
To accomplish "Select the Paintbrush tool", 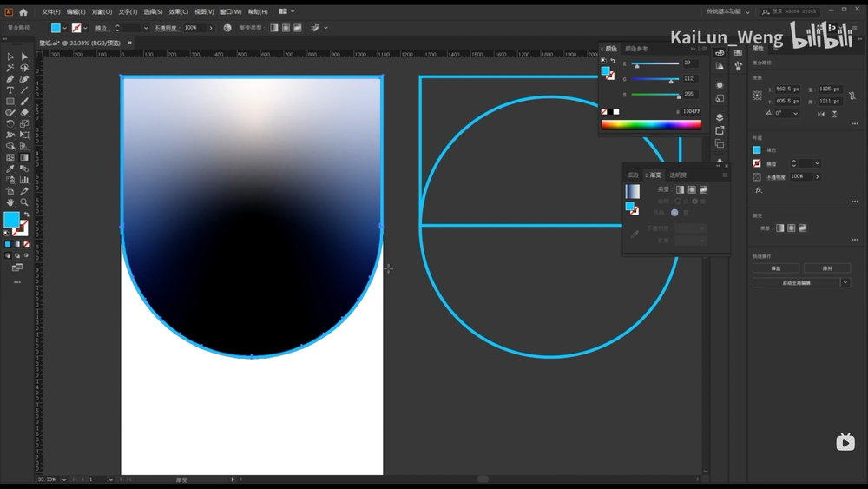I will pyautogui.click(x=24, y=102).
